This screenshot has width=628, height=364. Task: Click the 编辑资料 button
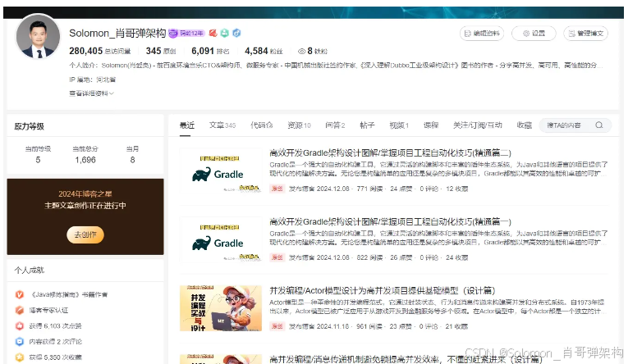point(482,33)
